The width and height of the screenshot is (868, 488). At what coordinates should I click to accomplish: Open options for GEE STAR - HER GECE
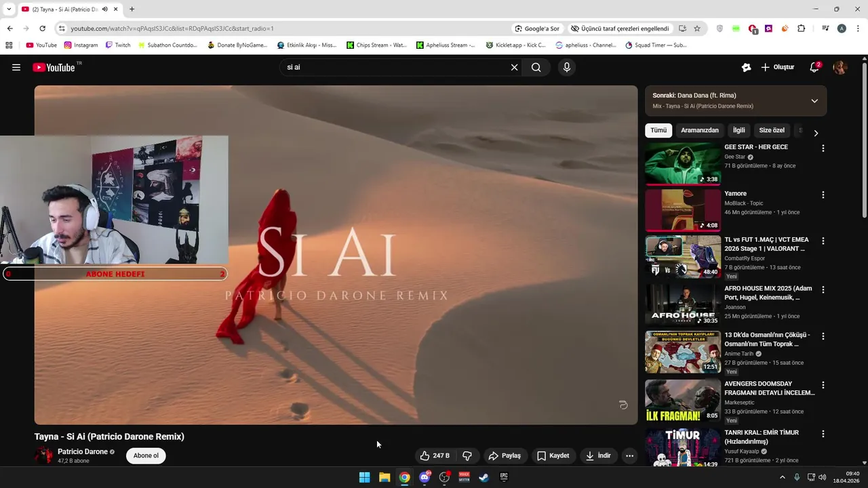point(823,148)
